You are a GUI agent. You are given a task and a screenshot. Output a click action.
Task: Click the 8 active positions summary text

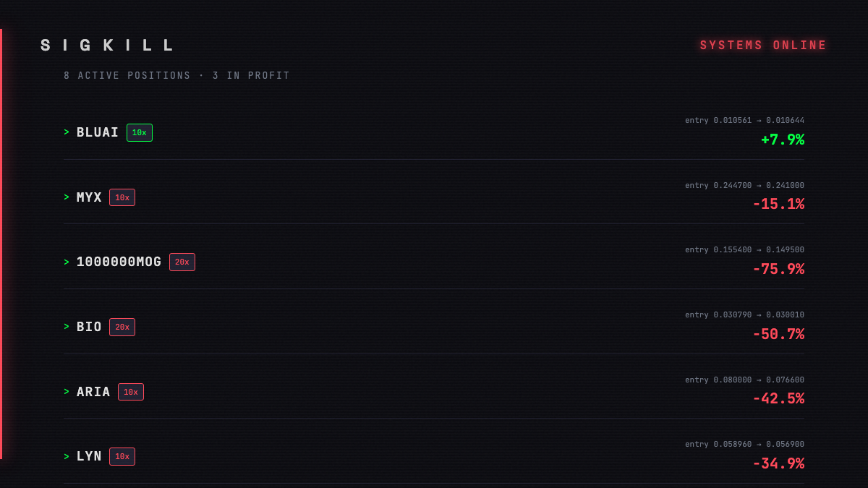coord(176,76)
